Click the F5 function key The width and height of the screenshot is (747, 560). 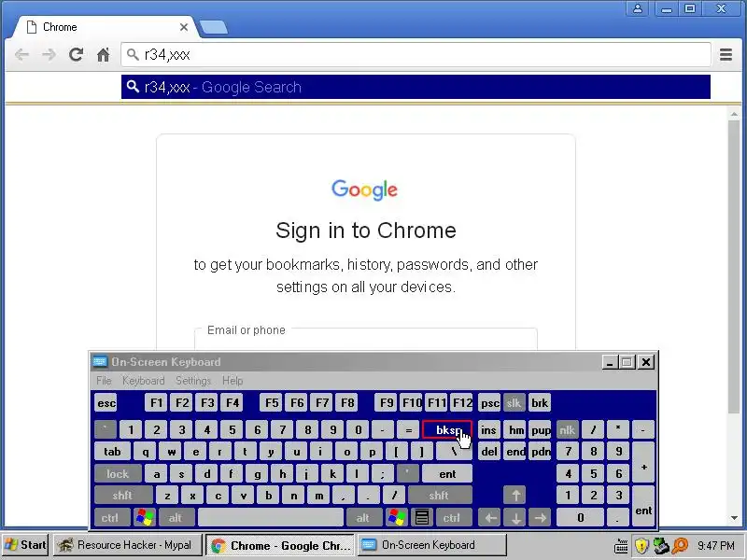(272, 403)
